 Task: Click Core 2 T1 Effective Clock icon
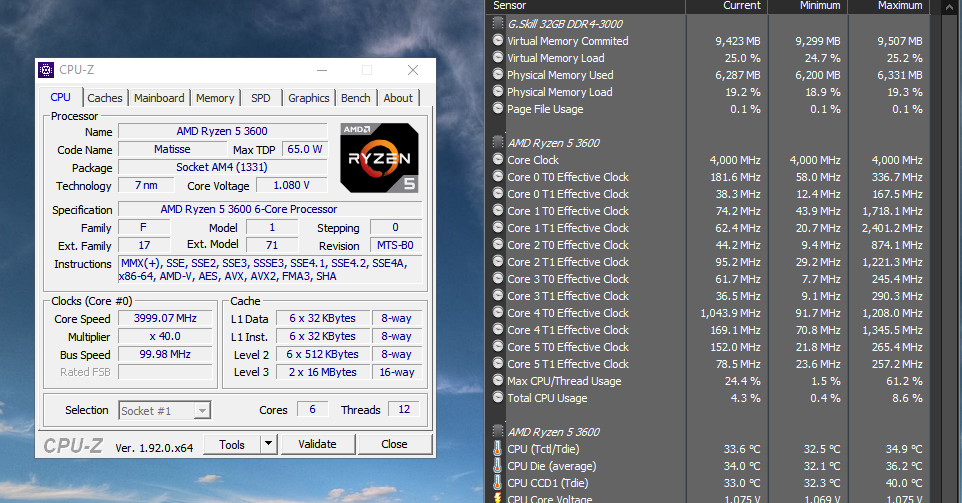point(498,261)
